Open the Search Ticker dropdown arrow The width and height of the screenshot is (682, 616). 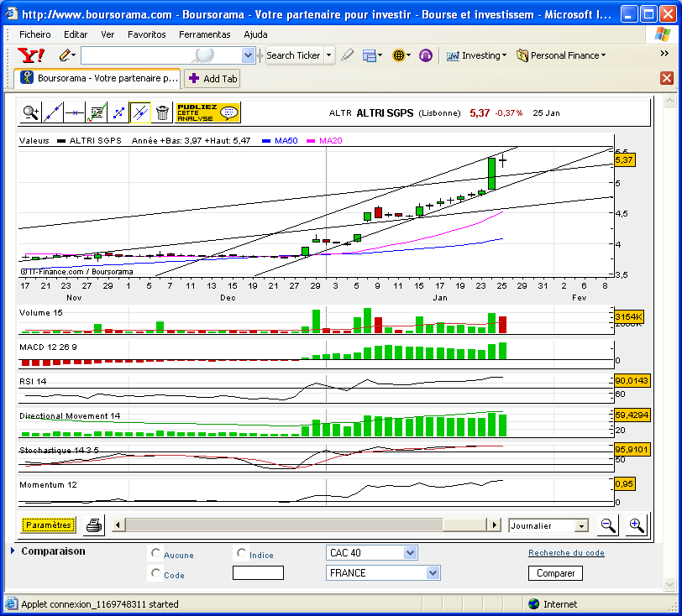[x=329, y=55]
